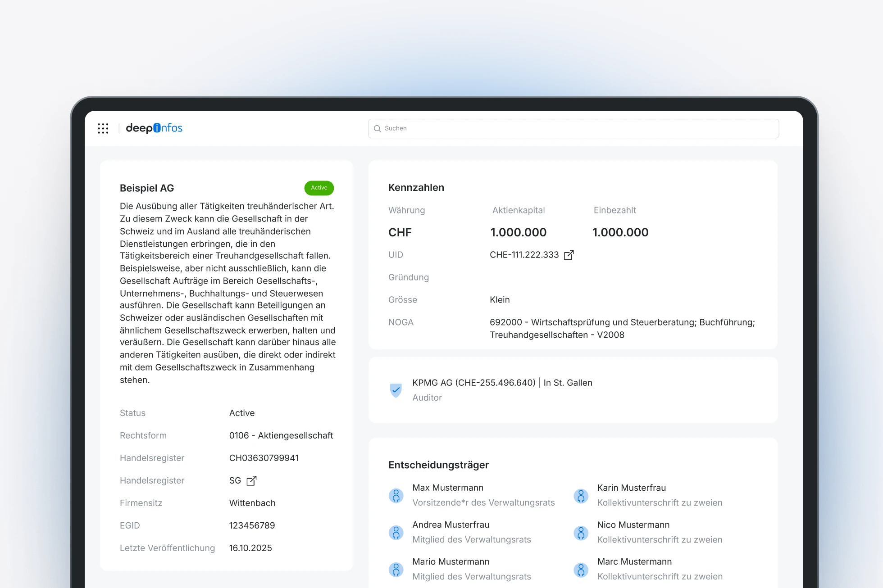Click the auditor shield checkmark icon
The width and height of the screenshot is (883, 588).
click(396, 390)
